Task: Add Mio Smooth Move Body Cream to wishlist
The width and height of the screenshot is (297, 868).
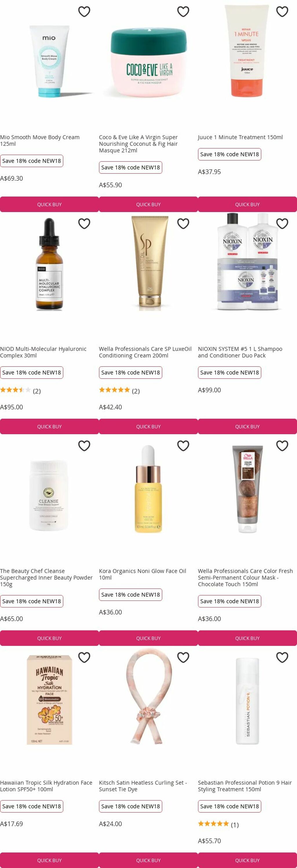Action: [x=84, y=12]
